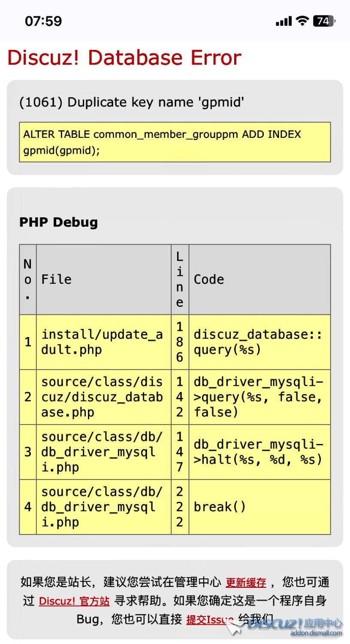Click row number 3 in the debug table
350x644 pixels.
[28, 452]
